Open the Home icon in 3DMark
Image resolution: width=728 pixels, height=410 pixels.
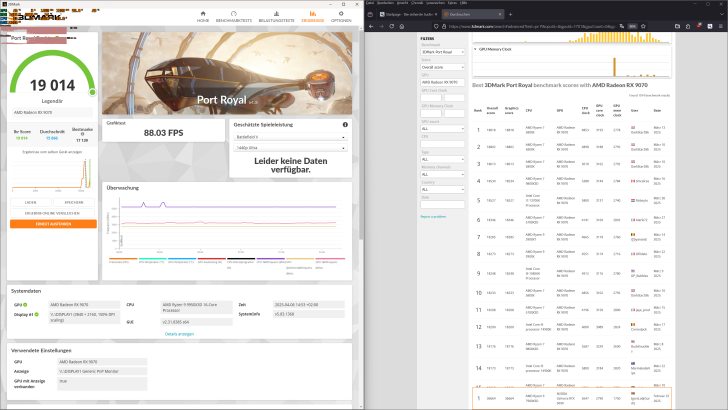(x=203, y=14)
